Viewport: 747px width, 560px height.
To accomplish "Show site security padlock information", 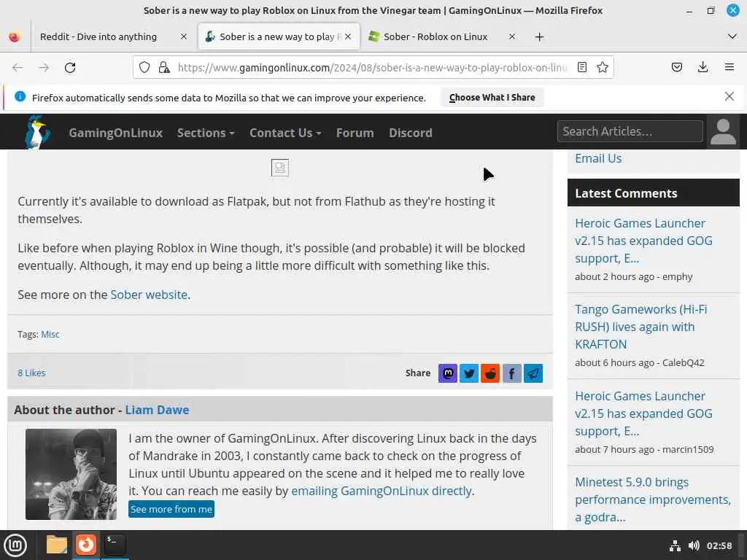I will tap(164, 68).
